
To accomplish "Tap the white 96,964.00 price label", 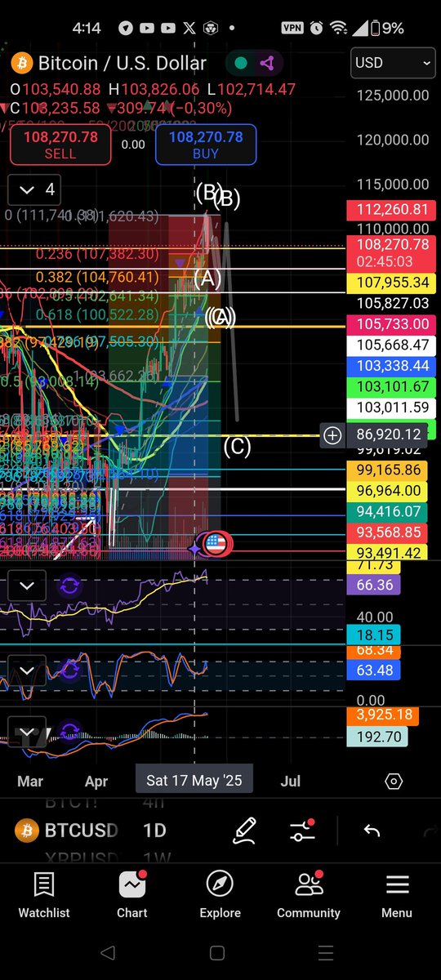I will [388, 491].
